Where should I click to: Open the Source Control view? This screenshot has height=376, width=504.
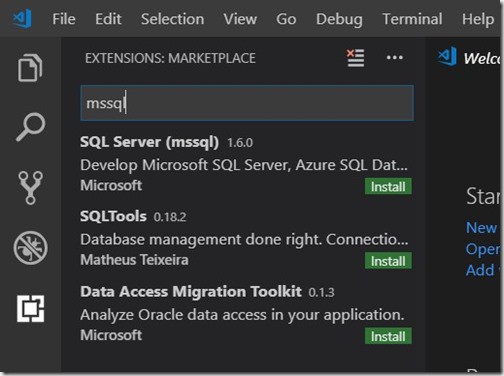[30, 188]
